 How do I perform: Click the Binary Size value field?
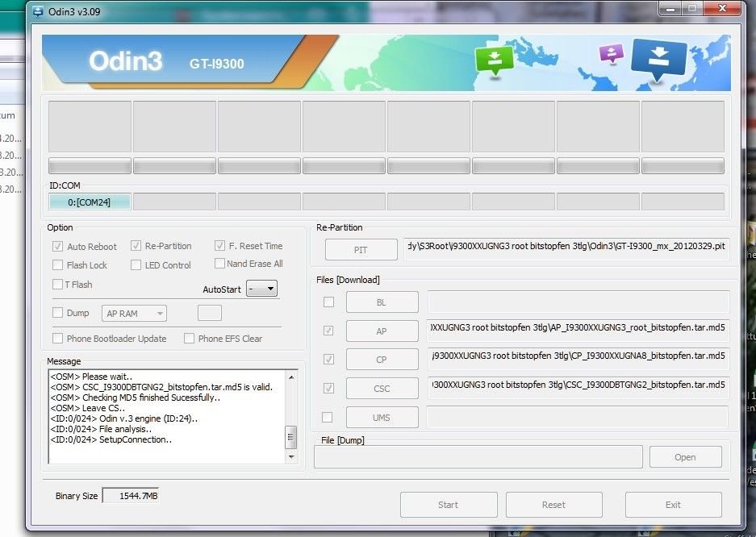tap(131, 496)
